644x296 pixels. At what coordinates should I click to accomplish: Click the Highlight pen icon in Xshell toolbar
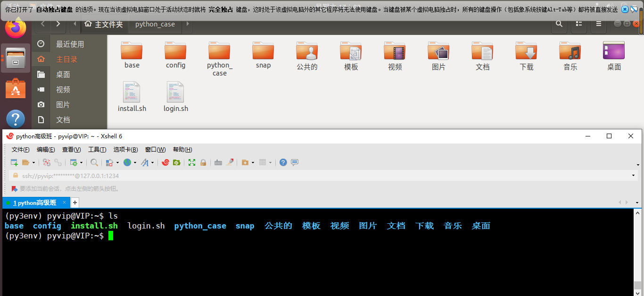tap(230, 162)
